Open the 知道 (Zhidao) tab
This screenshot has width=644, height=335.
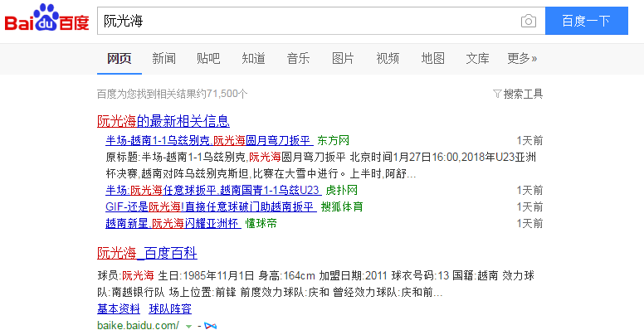click(253, 58)
